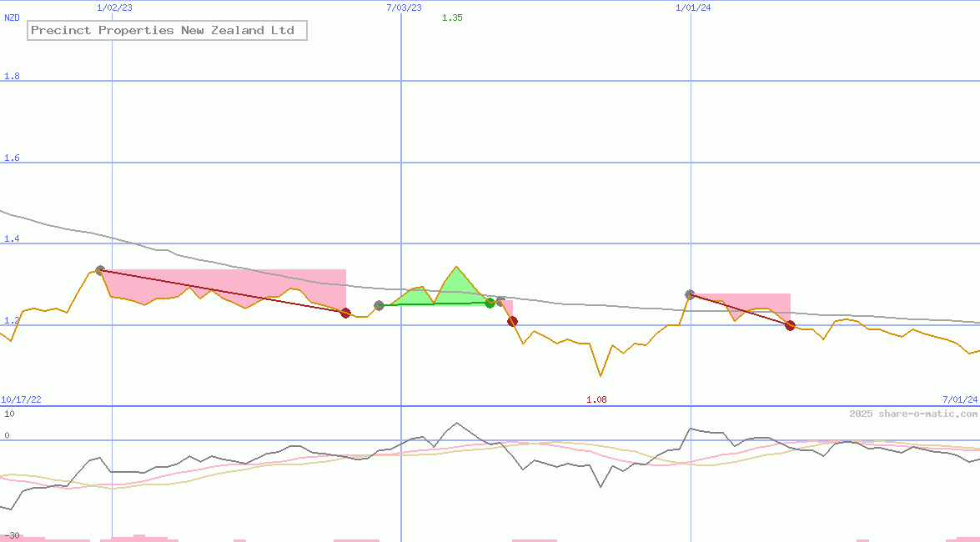Select the green 1.35 high price label
This screenshot has height=542, width=980.
pyautogui.click(x=452, y=18)
